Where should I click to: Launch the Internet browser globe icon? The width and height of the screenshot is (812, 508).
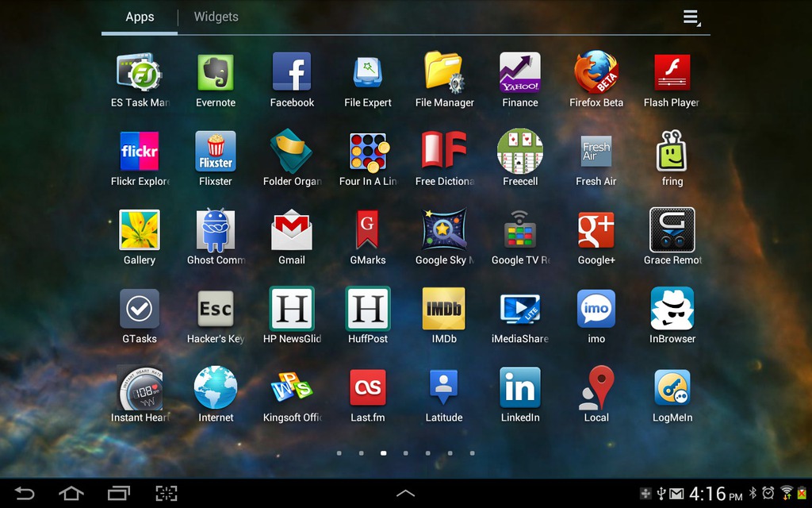click(x=216, y=387)
